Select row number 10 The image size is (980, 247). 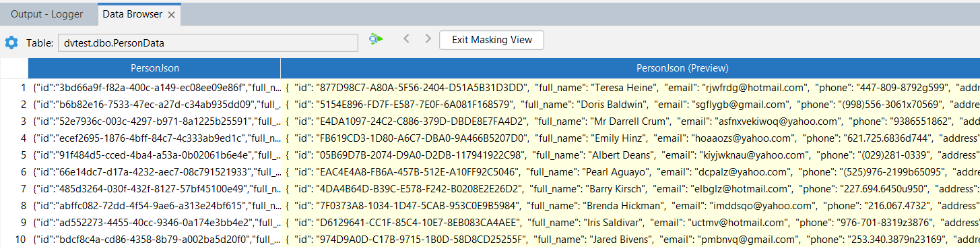click(x=14, y=240)
